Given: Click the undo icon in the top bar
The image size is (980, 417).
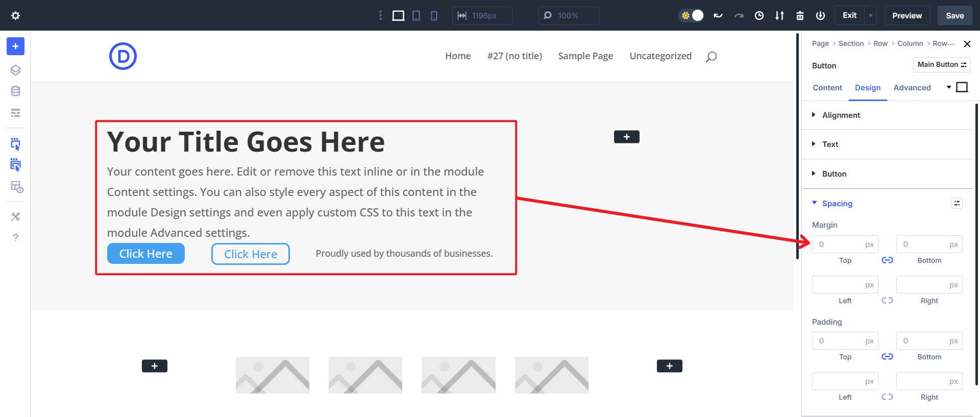Looking at the screenshot, I should [718, 15].
